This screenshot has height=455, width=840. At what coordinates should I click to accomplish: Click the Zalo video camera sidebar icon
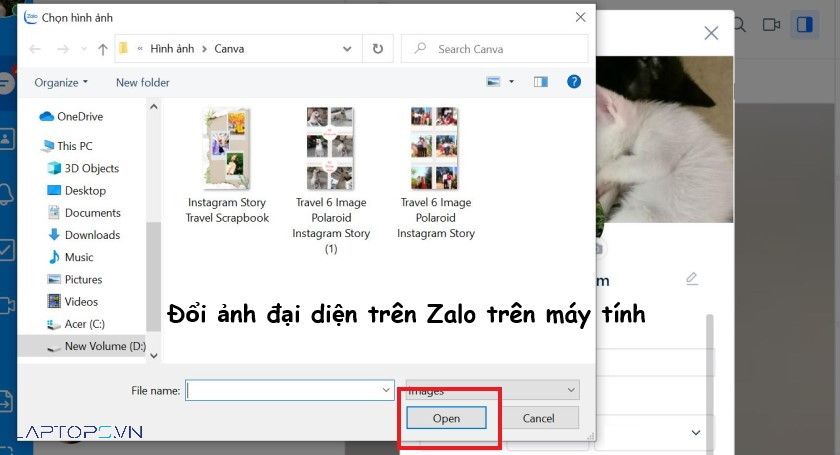click(7, 305)
